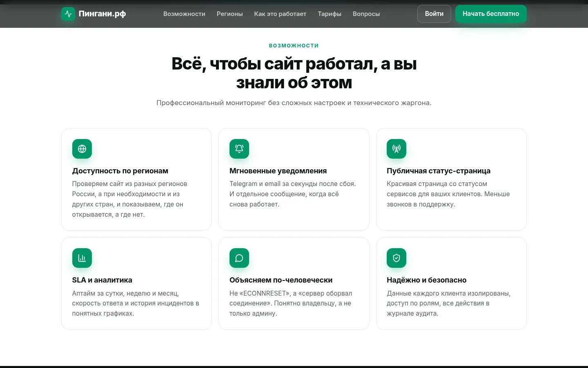Click the Начать бесплатно button

491,14
